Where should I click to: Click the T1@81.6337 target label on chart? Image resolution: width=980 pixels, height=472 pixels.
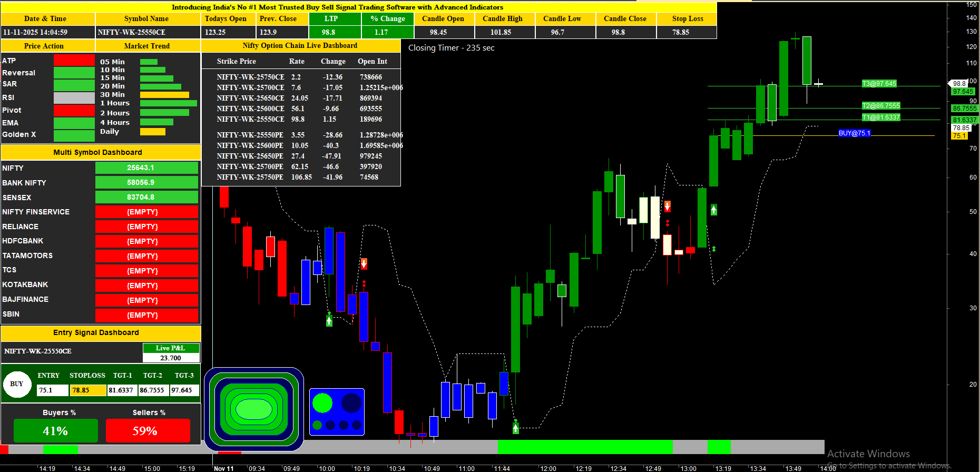(x=881, y=117)
